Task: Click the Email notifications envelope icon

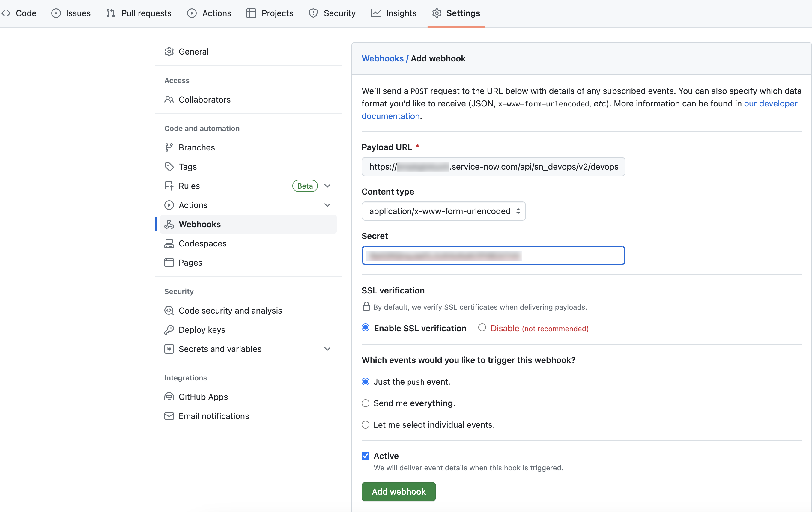Action: click(x=169, y=416)
